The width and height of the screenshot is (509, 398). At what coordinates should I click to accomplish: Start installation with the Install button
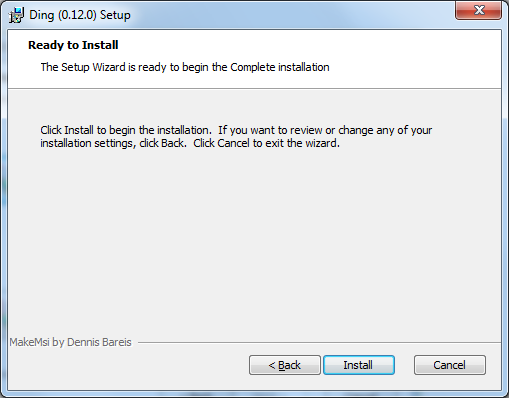(x=359, y=365)
